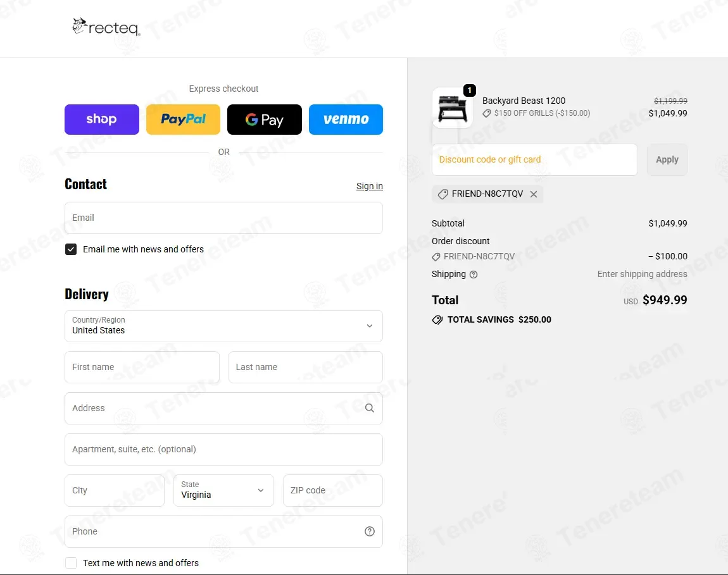The width and height of the screenshot is (728, 575).
Task: Choose PayPal express checkout
Action: point(183,120)
